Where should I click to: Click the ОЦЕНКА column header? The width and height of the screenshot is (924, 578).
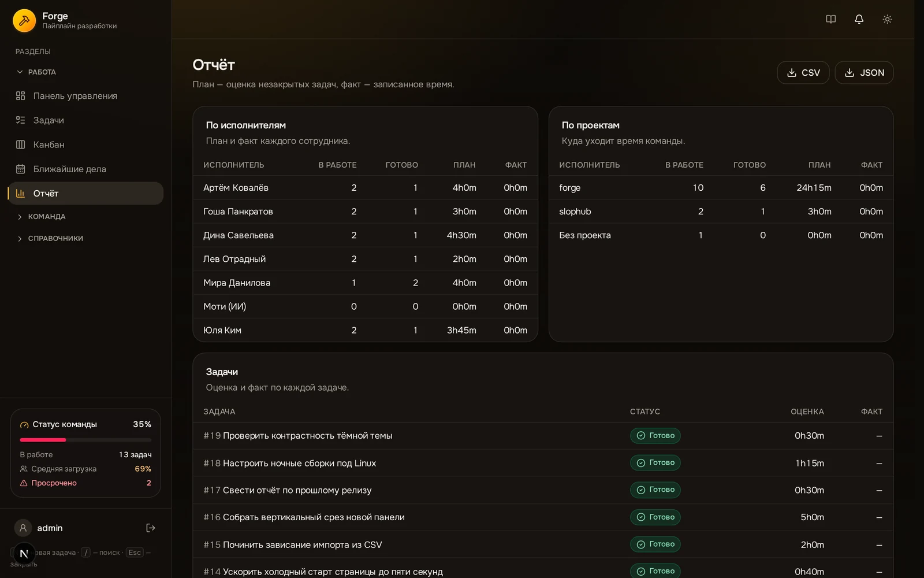[x=807, y=412]
